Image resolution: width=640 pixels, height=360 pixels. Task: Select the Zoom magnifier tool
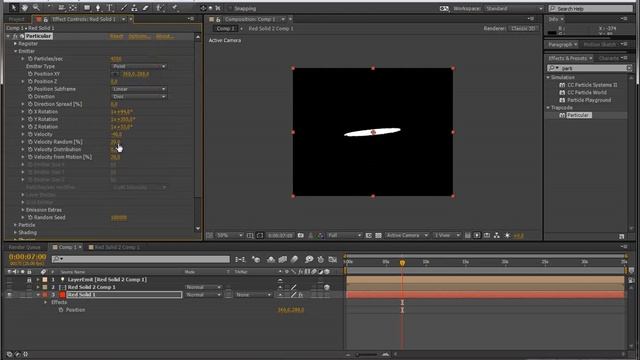pyautogui.click(x=36, y=8)
